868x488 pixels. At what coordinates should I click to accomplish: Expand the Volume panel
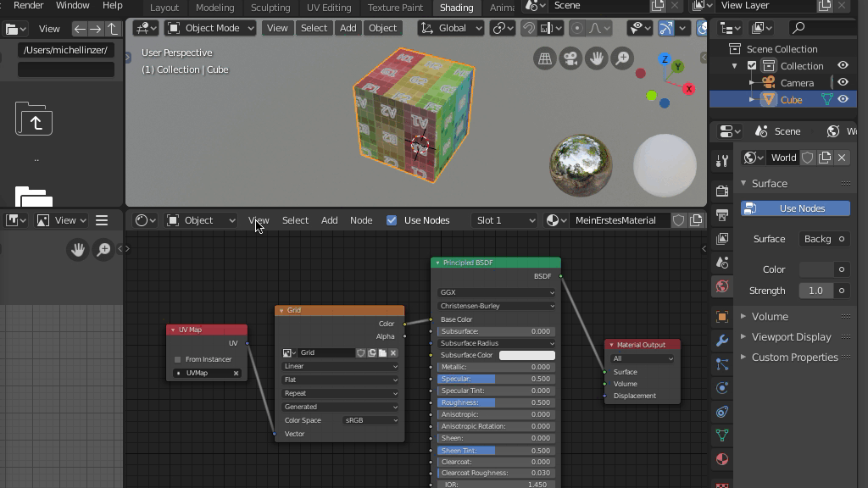point(770,316)
